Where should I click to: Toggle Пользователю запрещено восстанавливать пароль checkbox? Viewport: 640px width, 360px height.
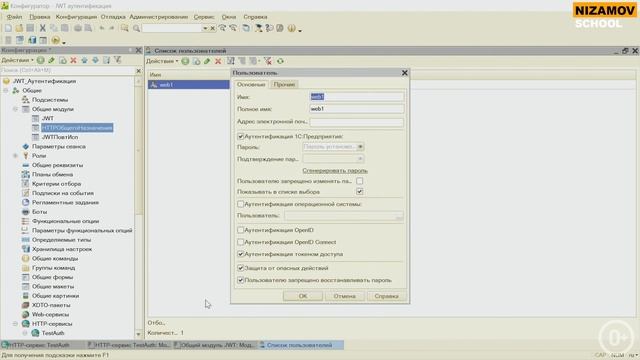(240, 280)
